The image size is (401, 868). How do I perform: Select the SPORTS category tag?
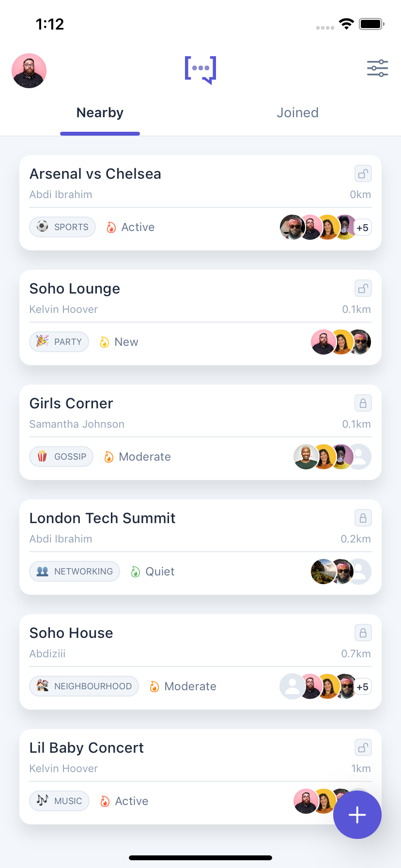[62, 227]
